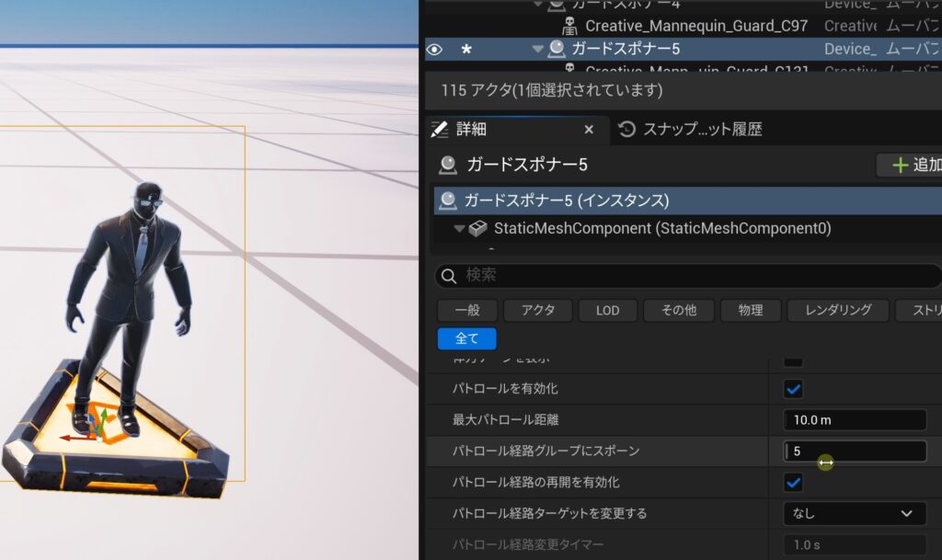Collapse ガードスポナー5 in the outliner tree
The width and height of the screenshot is (942, 560).
pyautogui.click(x=538, y=49)
